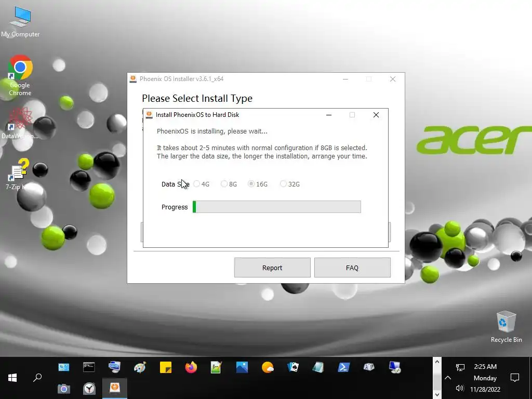Open Remote Desktop icon at taskbar end
Viewport: 532px width, 399px height.
[x=395, y=367]
